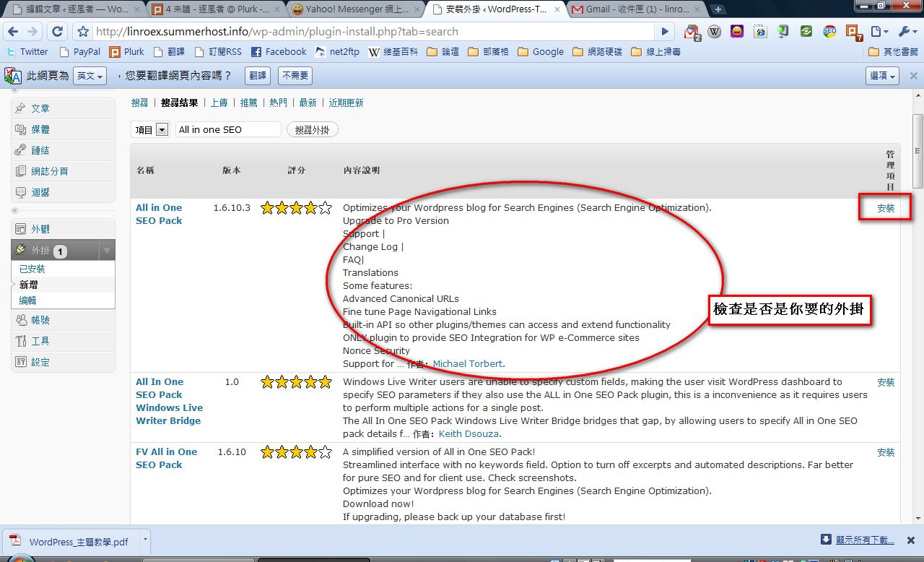The height and width of the screenshot is (562, 924).
Task: Open the 其他書籤 other bookmarks folder
Action: point(893,52)
